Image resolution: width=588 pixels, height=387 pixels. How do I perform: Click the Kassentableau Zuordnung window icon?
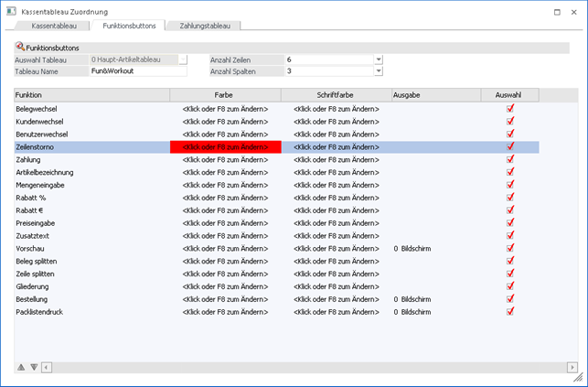[x=10, y=10]
